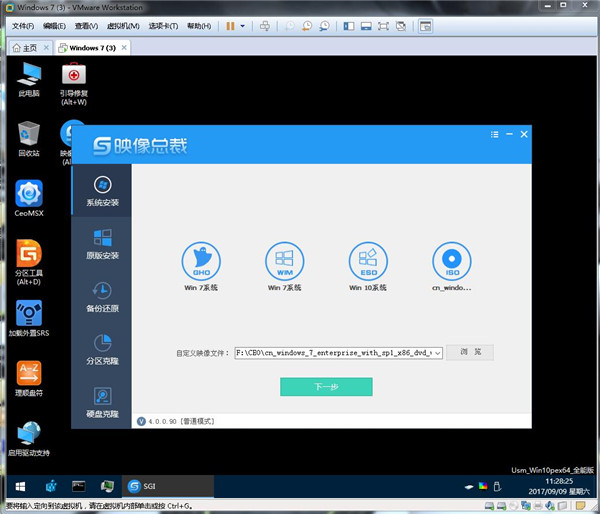The image size is (600, 514).
Task: Click the 浏览 browse button
Action: click(470, 352)
